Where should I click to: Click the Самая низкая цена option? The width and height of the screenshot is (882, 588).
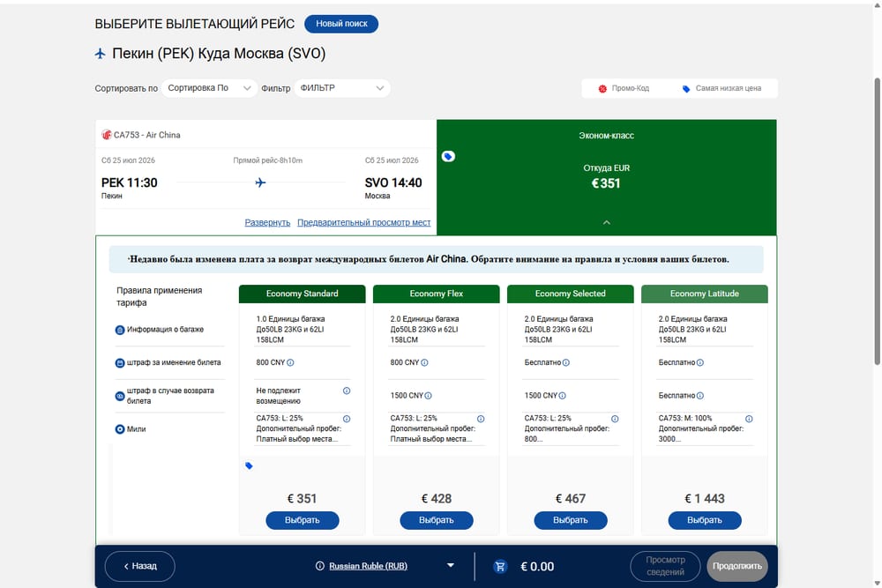coord(721,89)
